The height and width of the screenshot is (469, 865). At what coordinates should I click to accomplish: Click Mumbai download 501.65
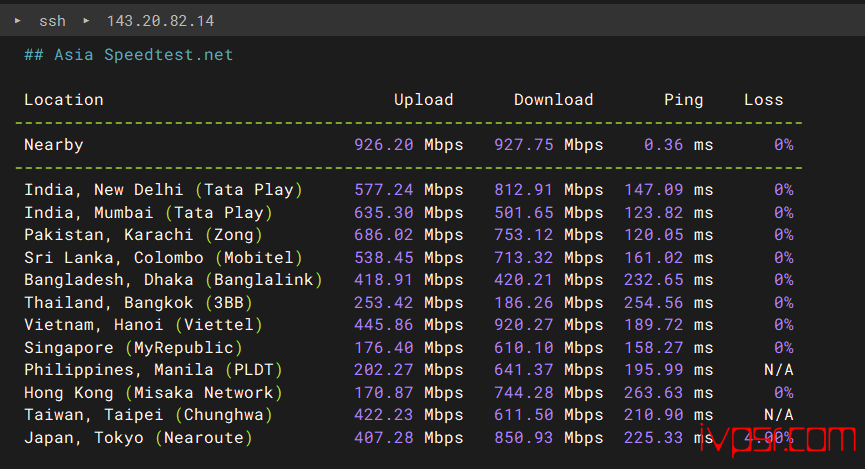(524, 212)
